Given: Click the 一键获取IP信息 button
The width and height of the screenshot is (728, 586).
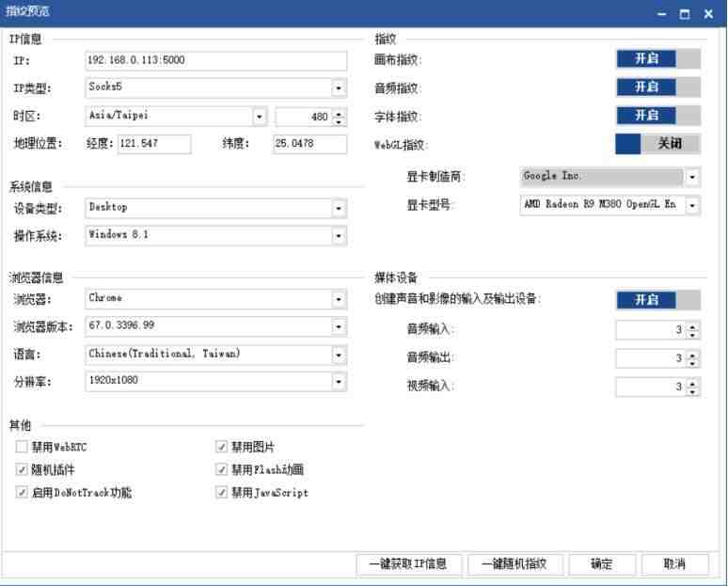Looking at the screenshot, I should coord(408,564).
